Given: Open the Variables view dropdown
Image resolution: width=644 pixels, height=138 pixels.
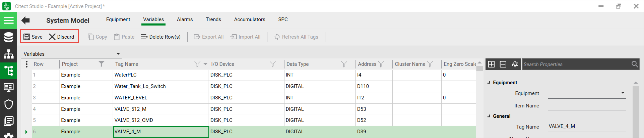Looking at the screenshot, I should (x=118, y=54).
